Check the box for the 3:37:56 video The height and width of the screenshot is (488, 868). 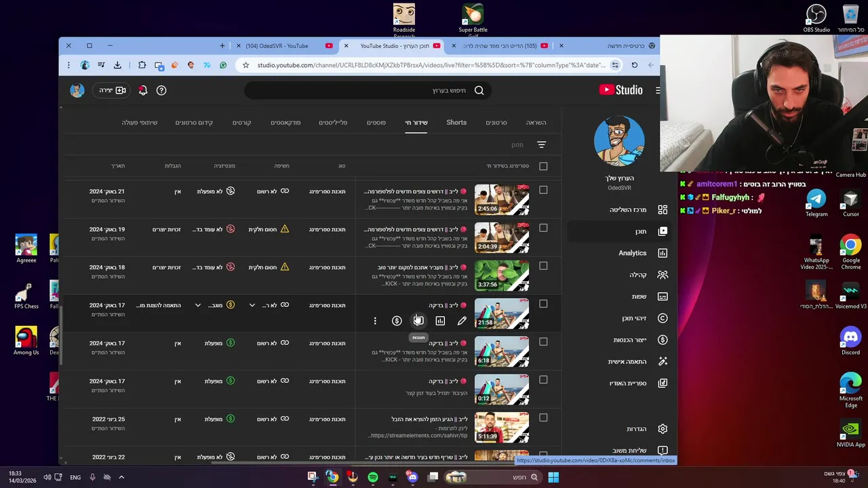pos(543,266)
